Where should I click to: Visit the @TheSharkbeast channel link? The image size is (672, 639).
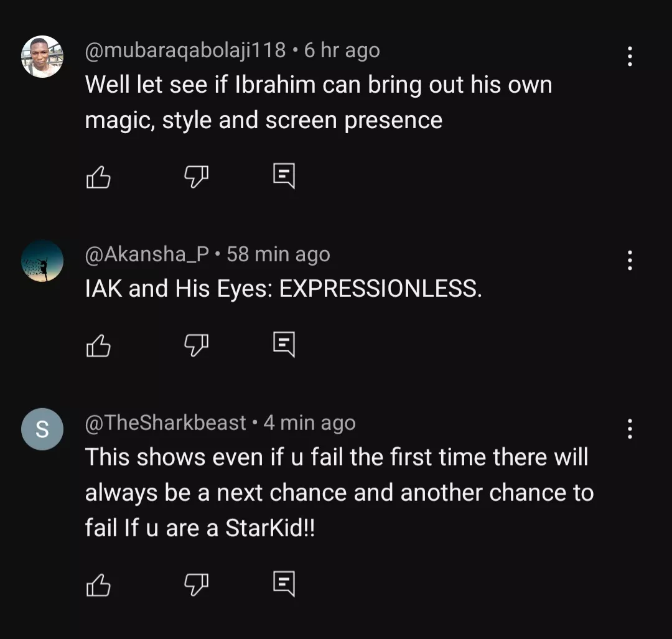tap(166, 423)
